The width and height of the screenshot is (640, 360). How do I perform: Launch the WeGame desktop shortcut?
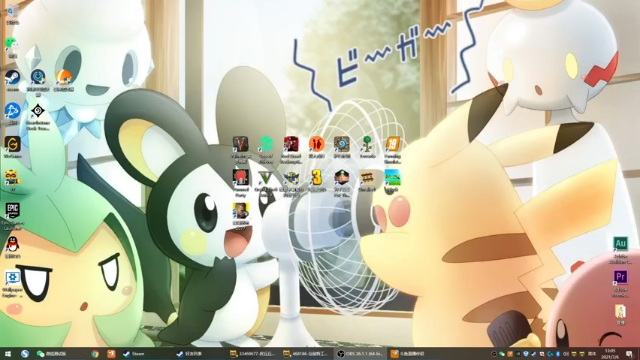click(x=12, y=147)
